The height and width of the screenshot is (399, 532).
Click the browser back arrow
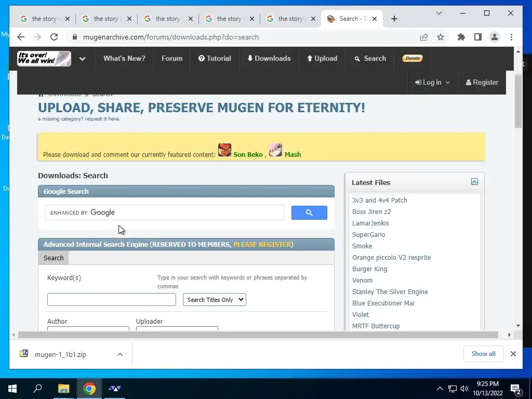point(21,37)
